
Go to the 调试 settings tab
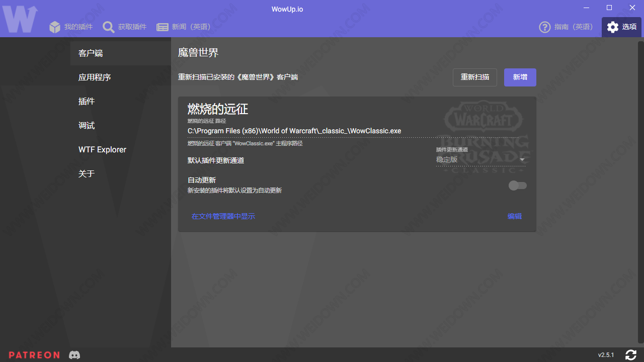87,126
